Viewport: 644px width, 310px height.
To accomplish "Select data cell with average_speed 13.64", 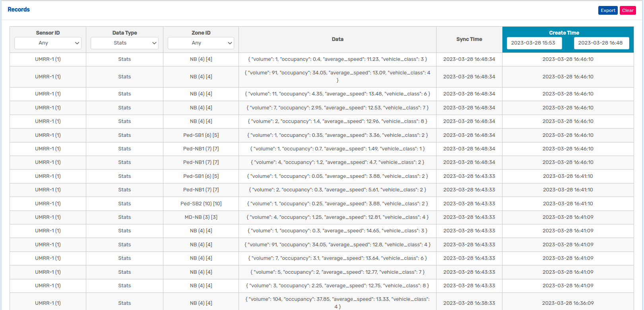I will 338,258.
